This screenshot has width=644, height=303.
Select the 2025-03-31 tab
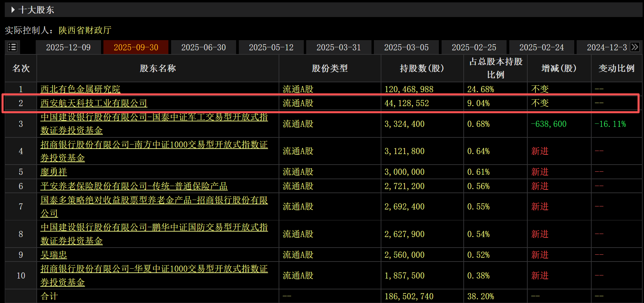[338, 47]
